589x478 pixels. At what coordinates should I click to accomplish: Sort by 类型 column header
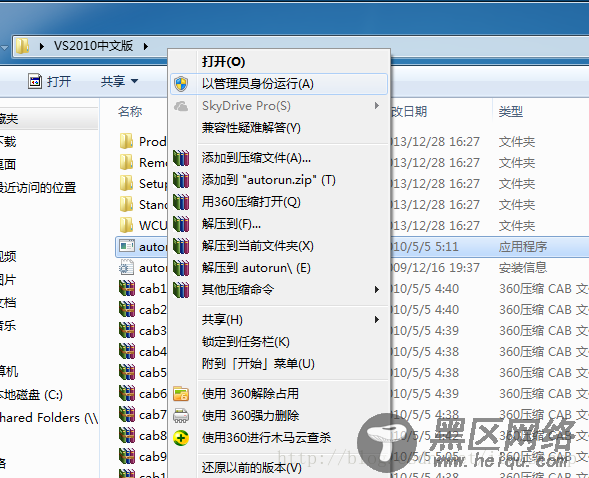tap(511, 112)
